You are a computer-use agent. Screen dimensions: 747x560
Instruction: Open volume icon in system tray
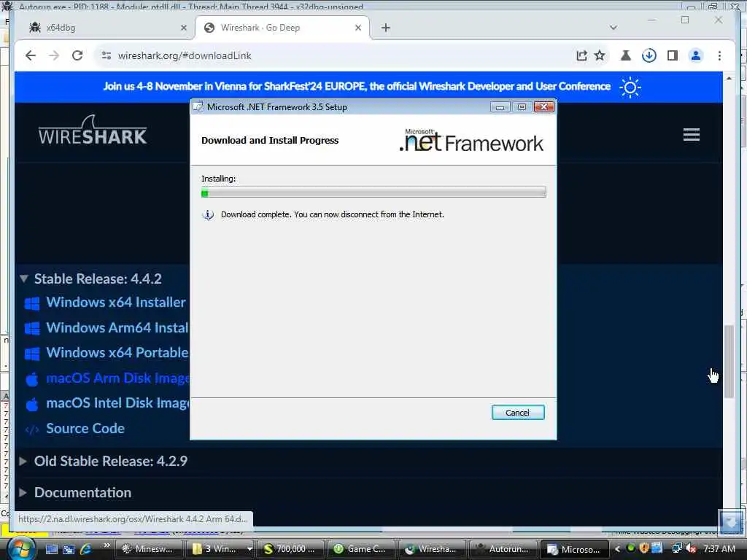(691, 549)
